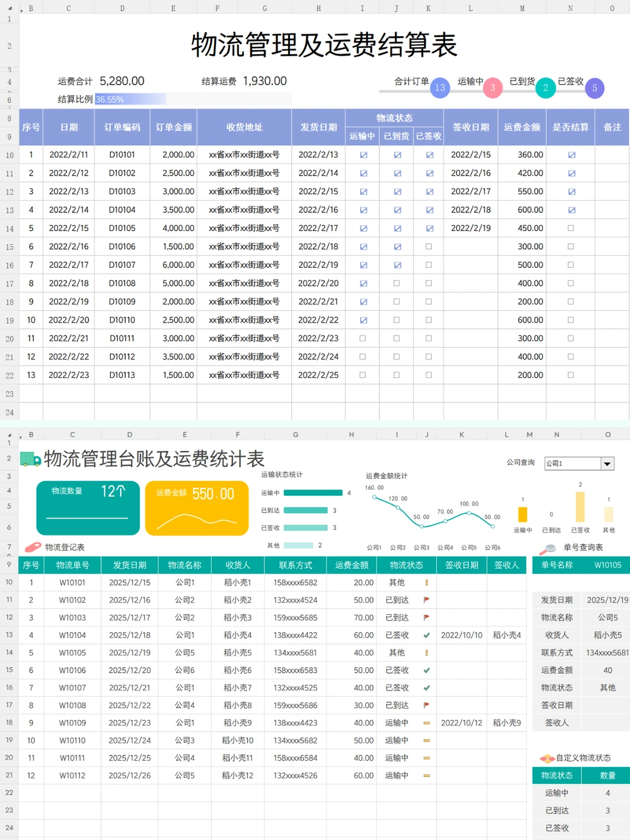Click the yellow 运费金额 550.00 card
630x840 pixels.
[197, 507]
